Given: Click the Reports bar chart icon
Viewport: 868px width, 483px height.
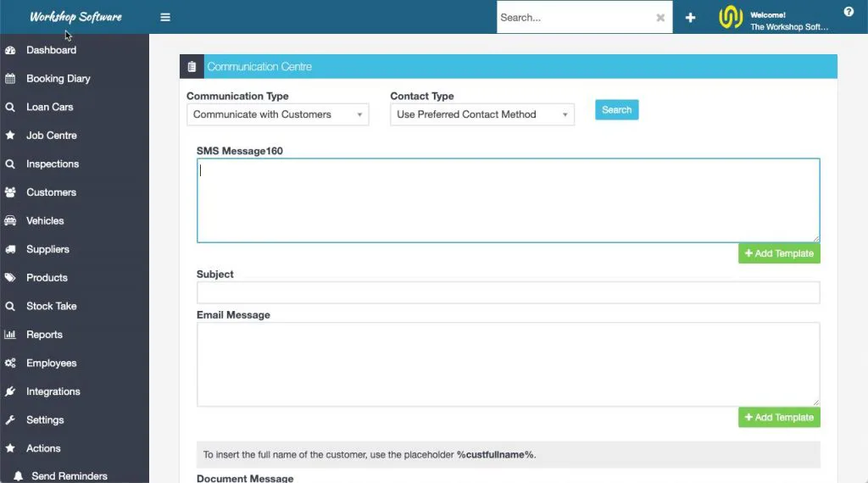Looking at the screenshot, I should point(10,334).
